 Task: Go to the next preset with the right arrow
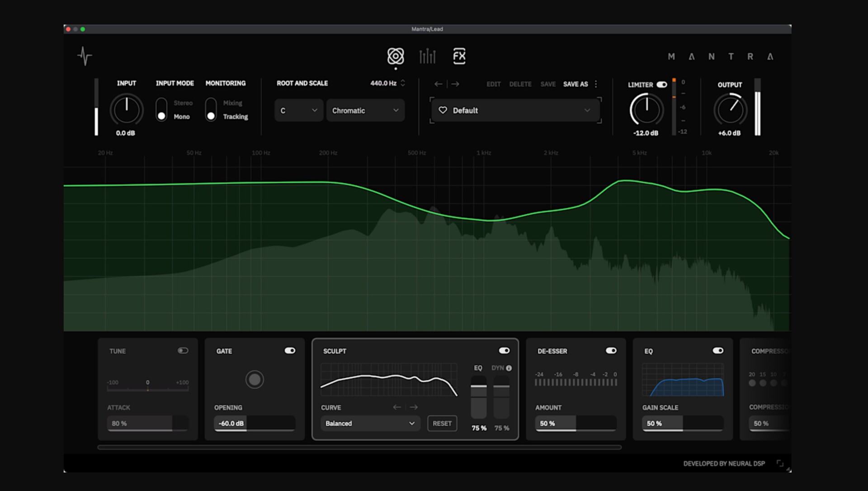(455, 84)
